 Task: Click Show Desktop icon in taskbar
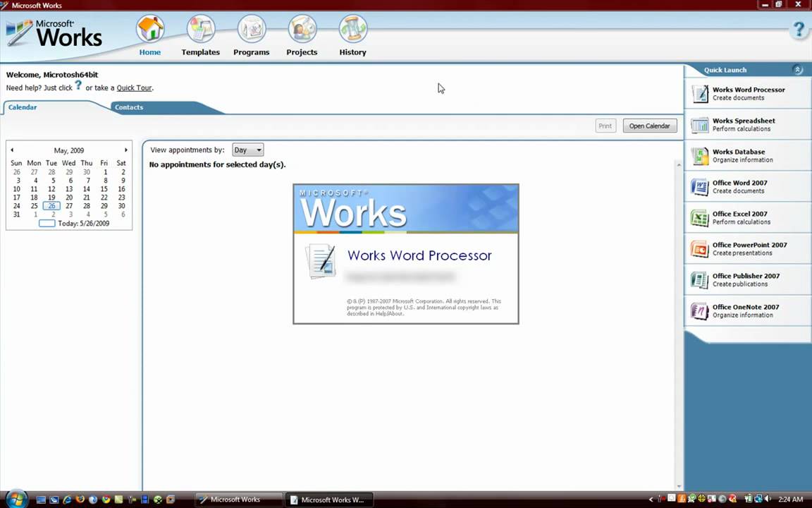pos(41,500)
